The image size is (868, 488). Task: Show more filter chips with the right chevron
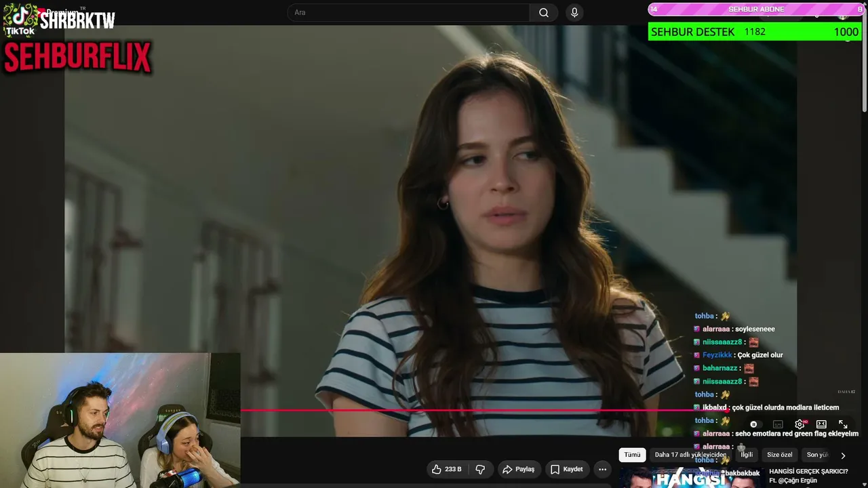pos(843,455)
